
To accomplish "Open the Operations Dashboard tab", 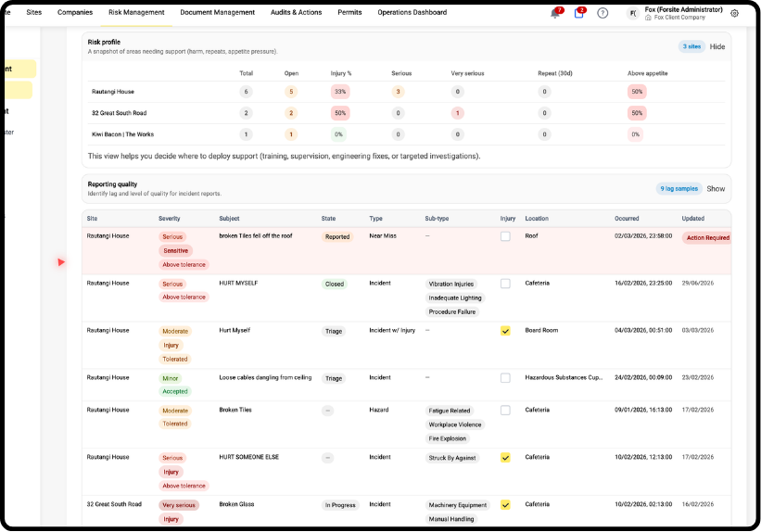I will (x=412, y=12).
